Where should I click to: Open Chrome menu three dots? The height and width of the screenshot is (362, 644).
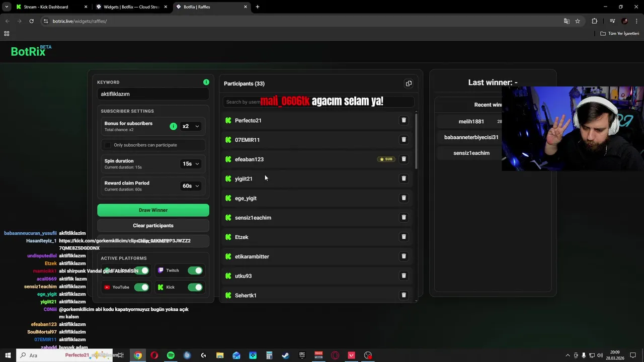pos(637,21)
